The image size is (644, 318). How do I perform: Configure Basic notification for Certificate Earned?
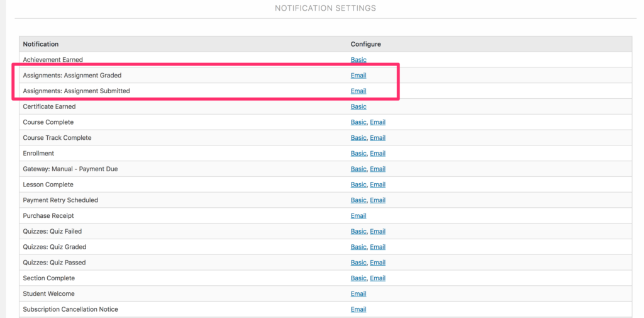[x=358, y=106]
